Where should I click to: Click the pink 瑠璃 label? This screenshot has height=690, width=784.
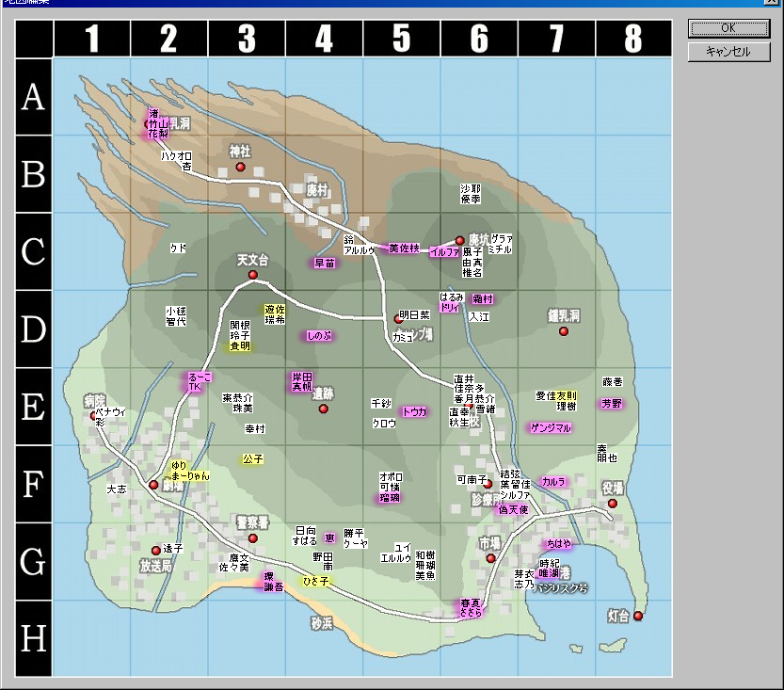[390, 498]
